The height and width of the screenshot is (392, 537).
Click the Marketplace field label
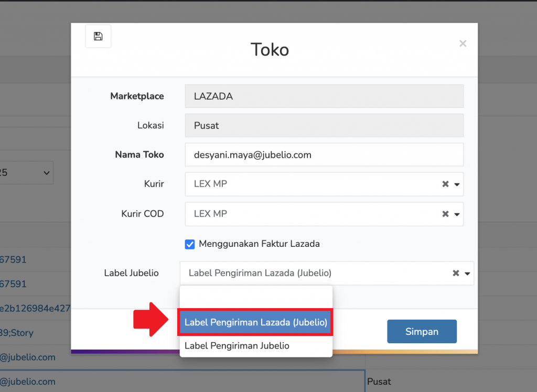137,96
